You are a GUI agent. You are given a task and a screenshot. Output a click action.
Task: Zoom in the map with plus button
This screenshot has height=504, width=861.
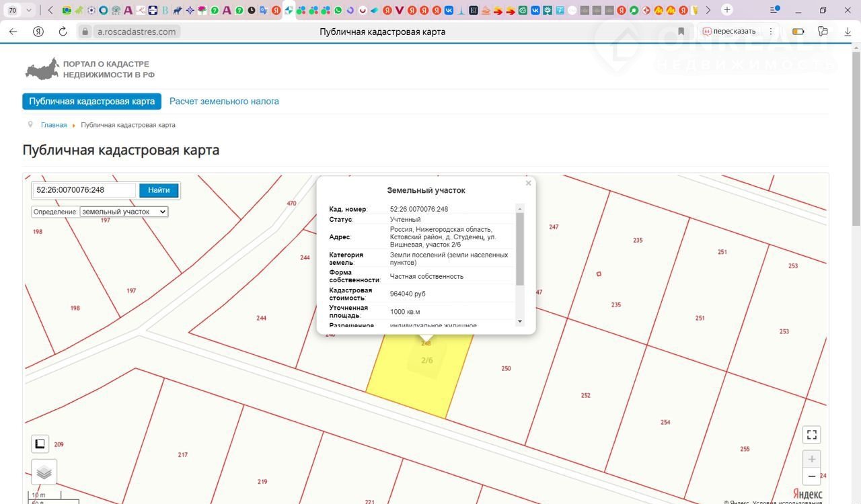point(812,459)
